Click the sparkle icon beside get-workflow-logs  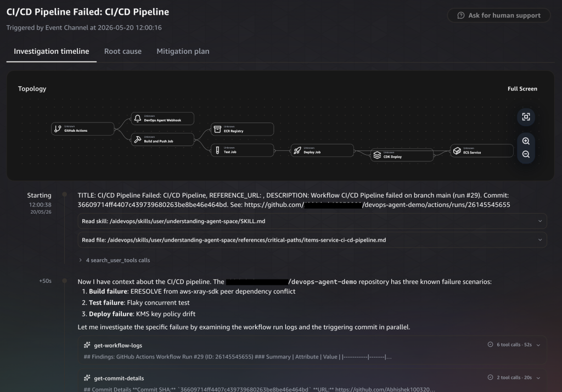[x=87, y=345]
